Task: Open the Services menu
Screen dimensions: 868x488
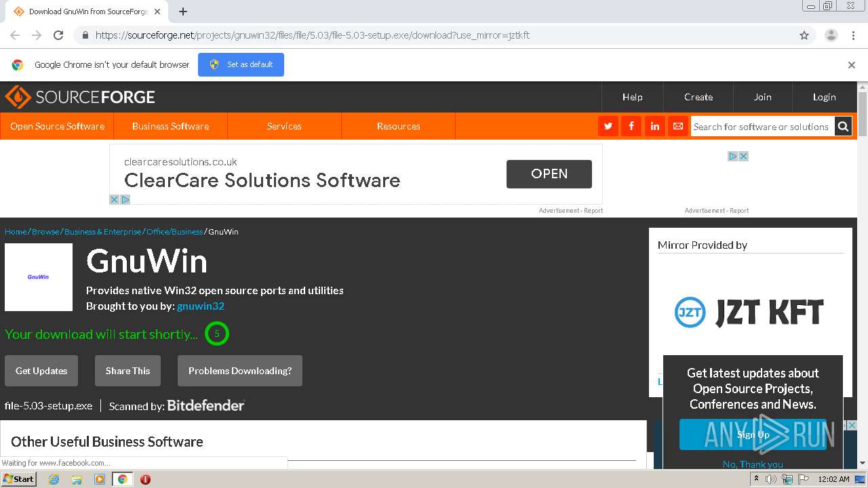Action: pos(284,126)
